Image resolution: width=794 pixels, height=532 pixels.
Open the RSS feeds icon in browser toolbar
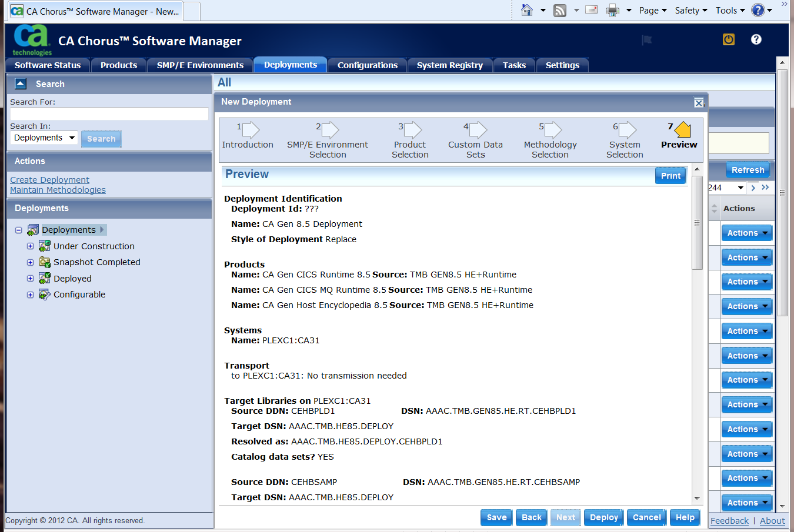[560, 10]
